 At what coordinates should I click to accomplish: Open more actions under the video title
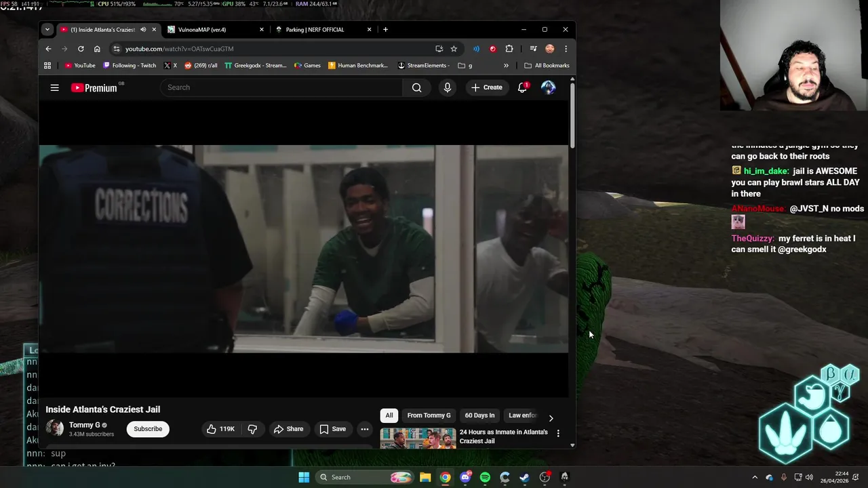pyautogui.click(x=364, y=429)
